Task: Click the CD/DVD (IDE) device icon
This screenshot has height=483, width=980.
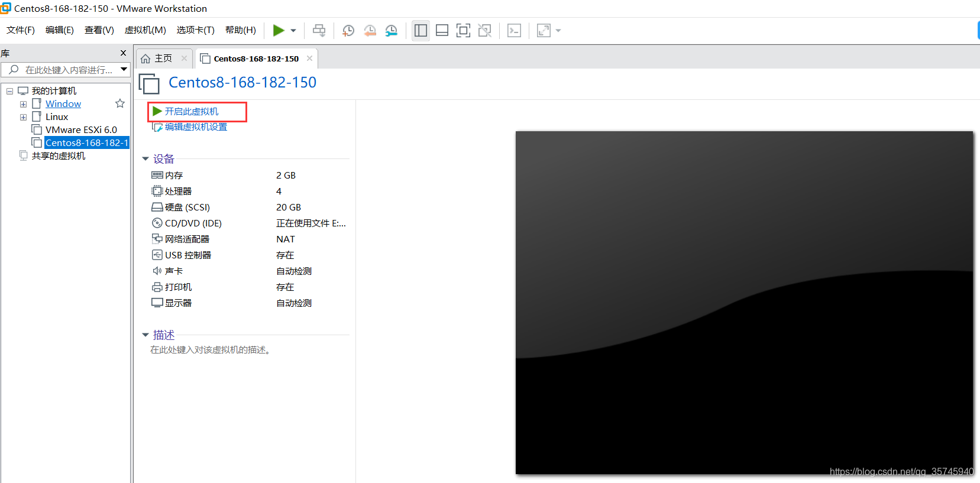Action: coord(157,223)
